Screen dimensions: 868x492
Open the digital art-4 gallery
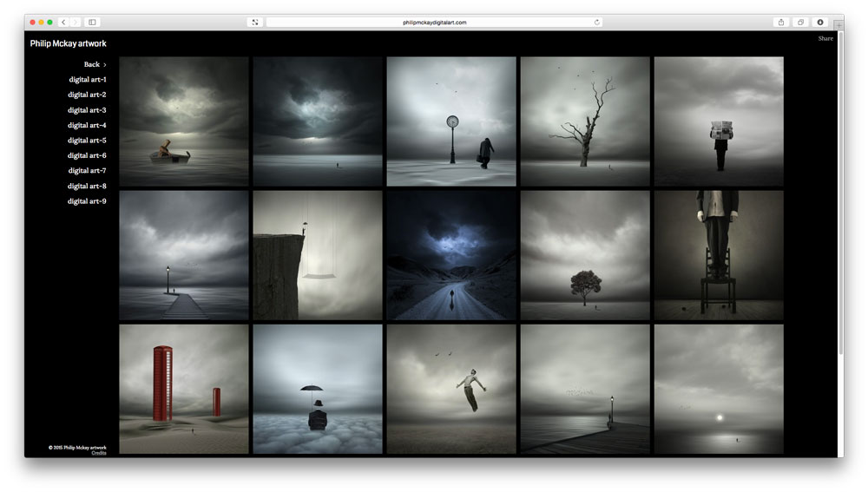click(87, 125)
